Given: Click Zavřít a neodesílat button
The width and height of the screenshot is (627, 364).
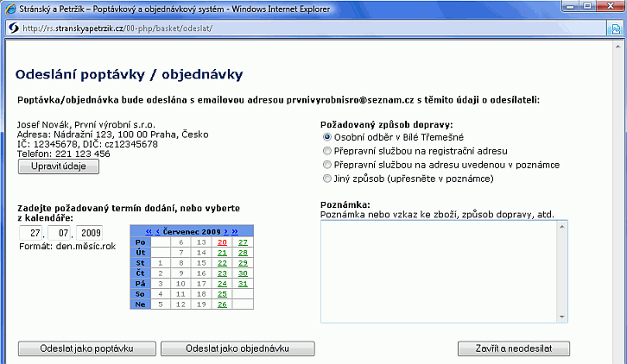Looking at the screenshot, I should tap(514, 348).
